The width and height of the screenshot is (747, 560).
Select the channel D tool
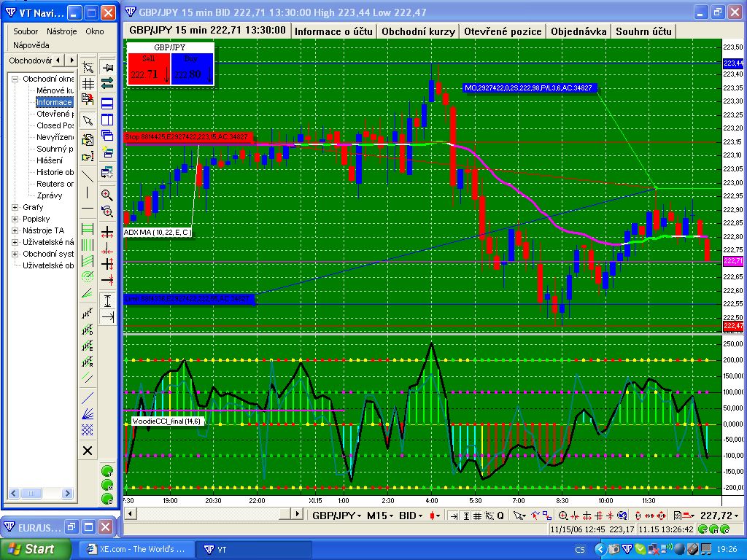click(88, 330)
